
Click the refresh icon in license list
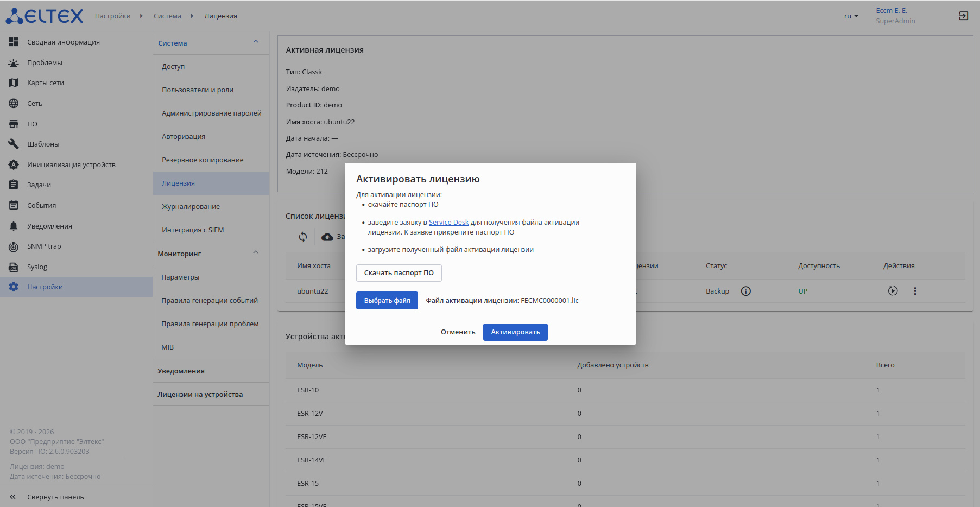pyautogui.click(x=303, y=237)
